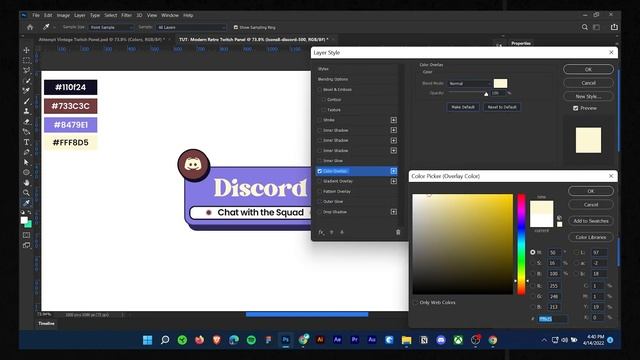Expand hidden system tray icons chevron
This screenshot has width=640, height=360.
(x=544, y=340)
